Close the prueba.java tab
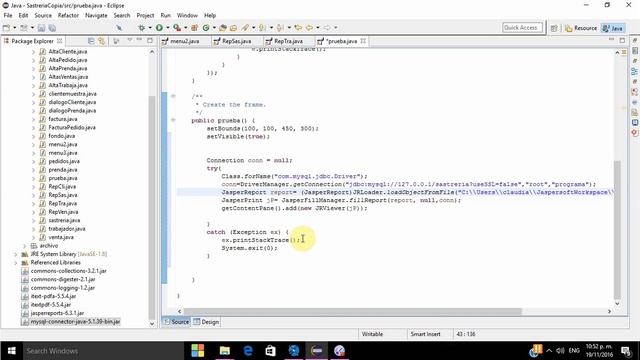This screenshot has width=640, height=360. 363,41
